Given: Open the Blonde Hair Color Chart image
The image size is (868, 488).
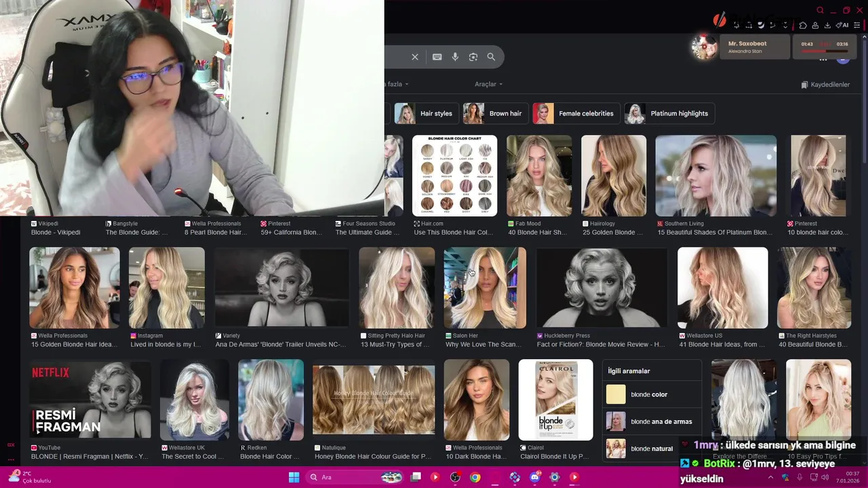Looking at the screenshot, I should pyautogui.click(x=454, y=176).
